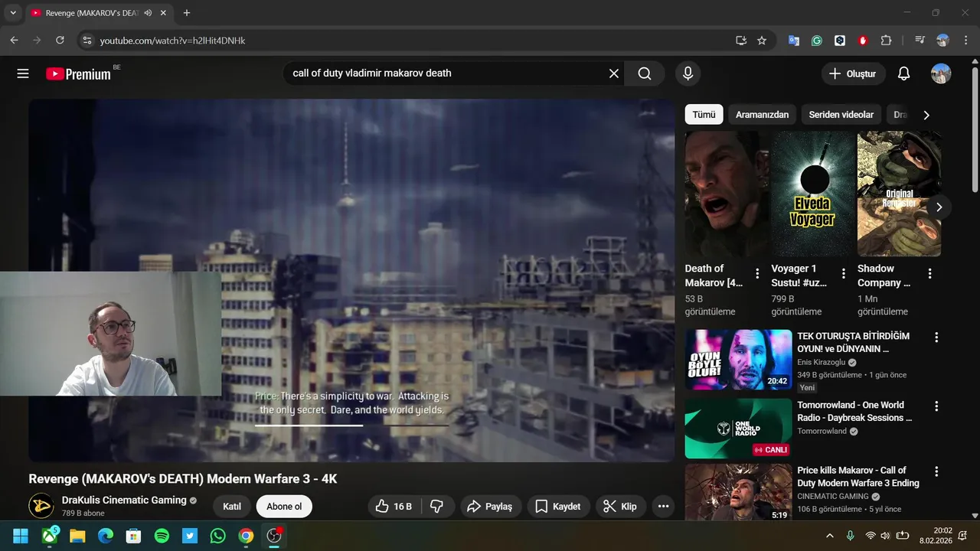Open YouTube notifications bell
The width and height of the screenshot is (980, 551).
click(904, 73)
